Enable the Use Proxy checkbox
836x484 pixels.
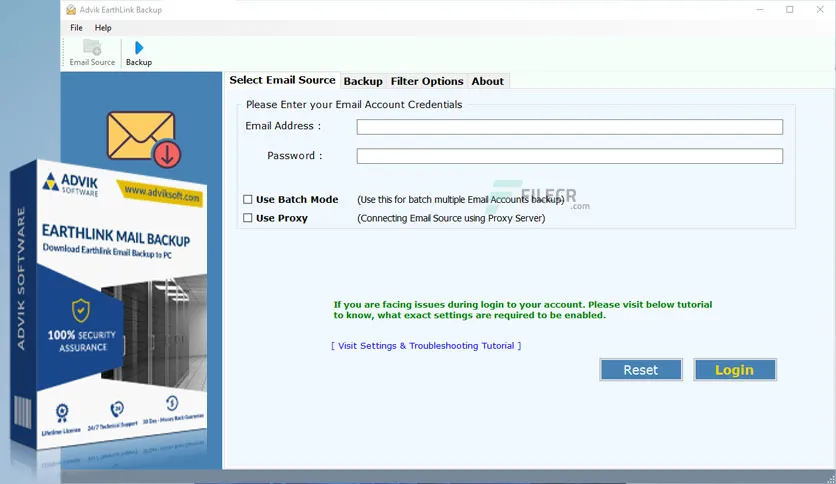[x=247, y=218]
